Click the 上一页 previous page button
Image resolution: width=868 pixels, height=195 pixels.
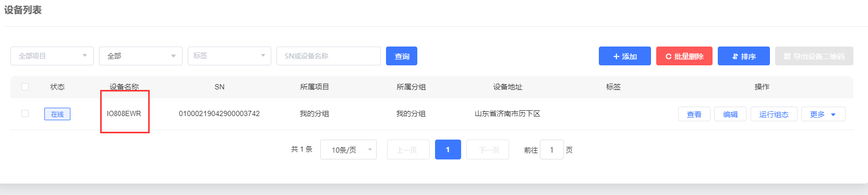coord(408,150)
